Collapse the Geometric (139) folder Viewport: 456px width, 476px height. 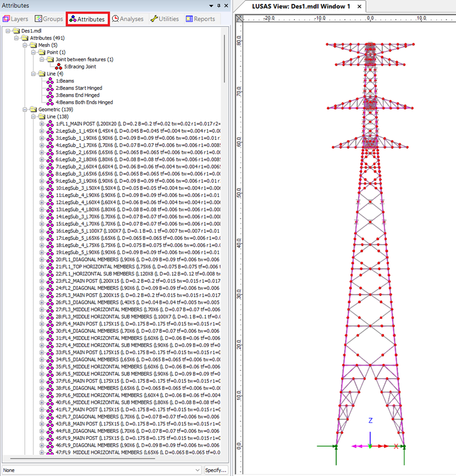25,109
